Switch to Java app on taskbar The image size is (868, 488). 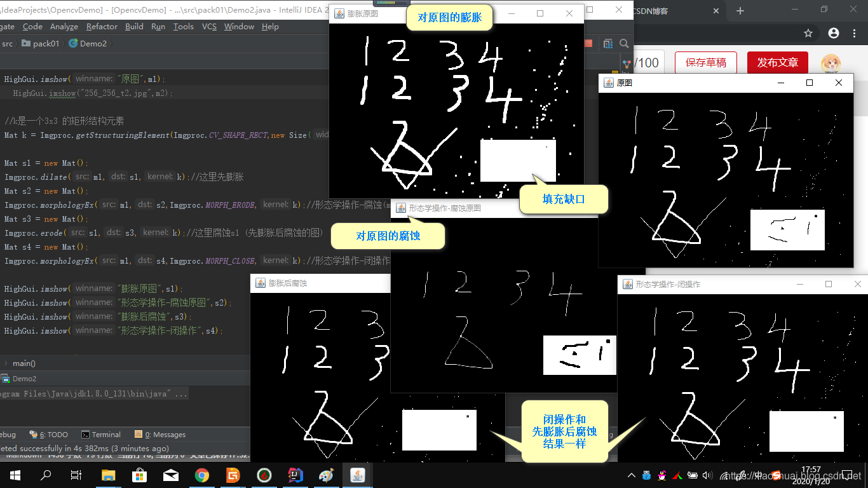pos(357,475)
